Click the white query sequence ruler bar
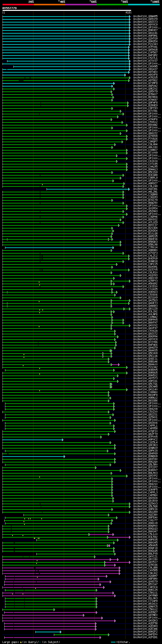The width and height of the screenshot is (162, 644). [67, 10]
